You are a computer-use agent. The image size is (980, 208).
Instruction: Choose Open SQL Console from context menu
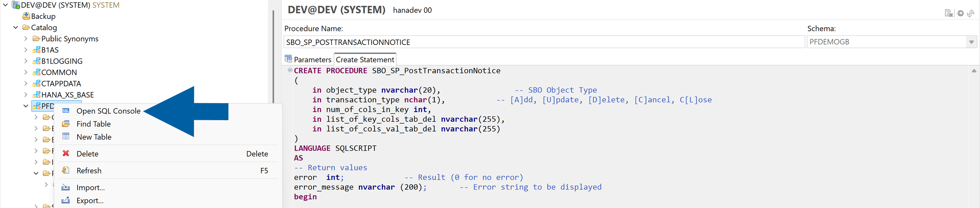click(x=109, y=111)
